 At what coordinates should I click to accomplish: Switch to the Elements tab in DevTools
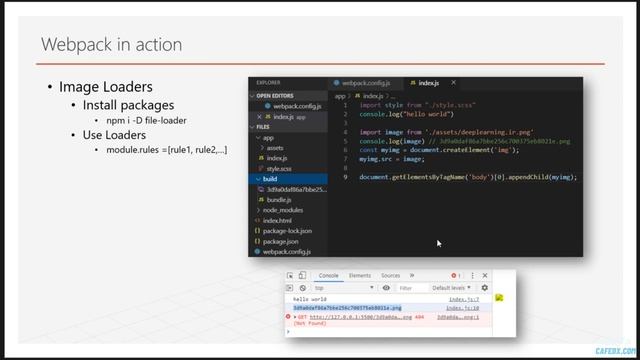coord(360,276)
